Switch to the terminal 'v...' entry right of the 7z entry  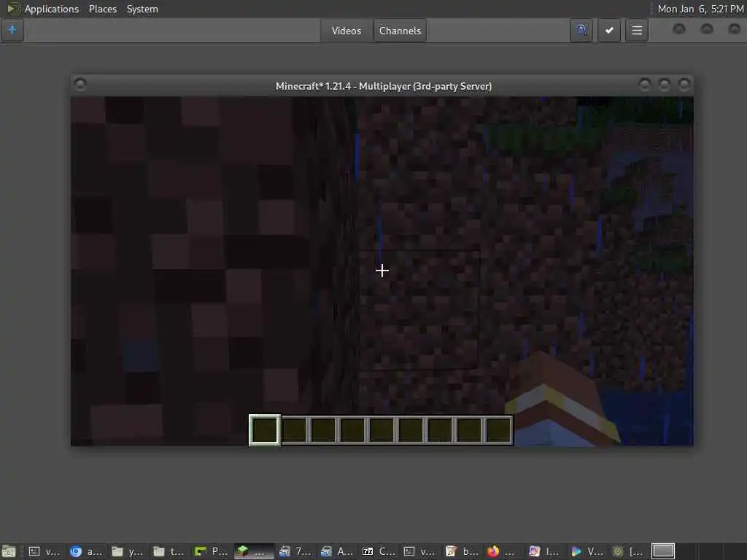419,551
